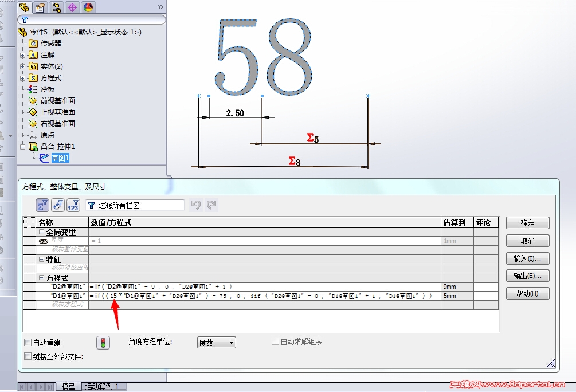Image resolution: width=576 pixels, height=392 pixels.
Task: Switch to the 模型 tab
Action: tap(69, 386)
